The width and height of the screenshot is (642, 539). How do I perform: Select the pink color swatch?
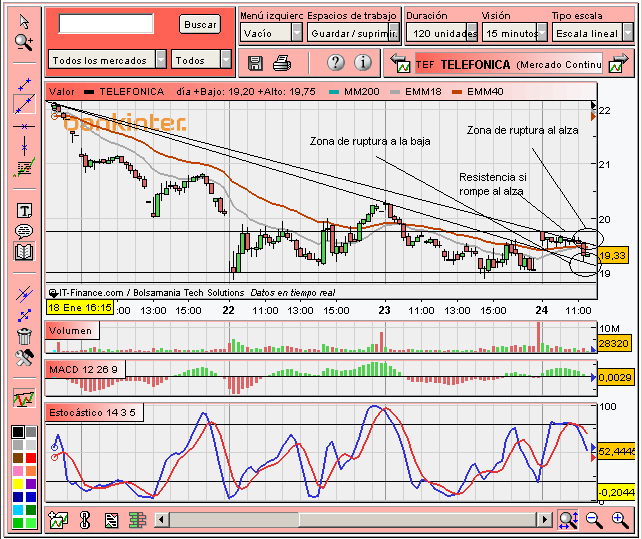[x=18, y=471]
